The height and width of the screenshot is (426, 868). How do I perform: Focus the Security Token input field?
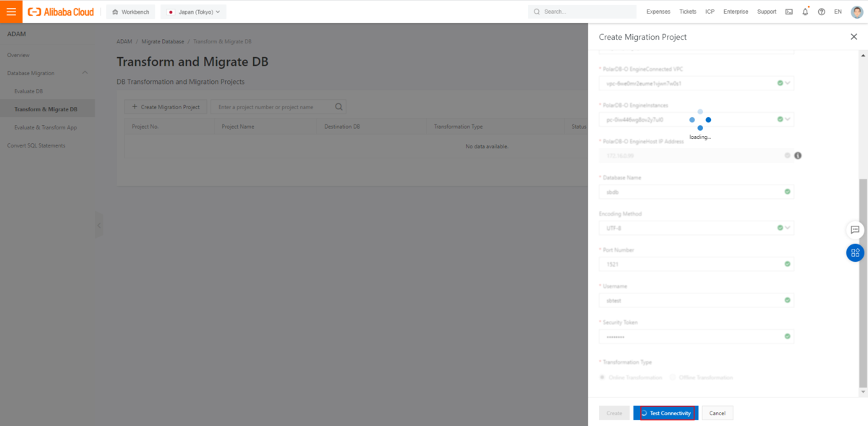(697, 336)
